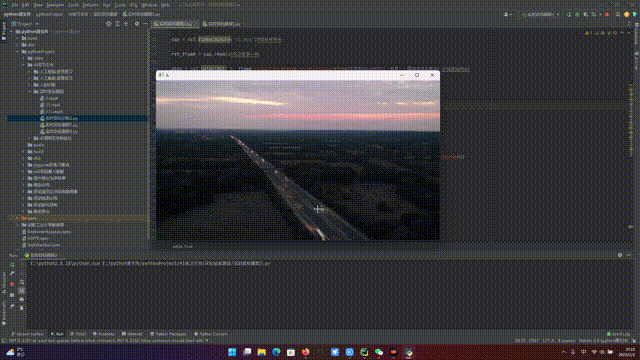The image size is (640, 360).
Task: Show hidden system tray icons chevron
Action: (564, 352)
